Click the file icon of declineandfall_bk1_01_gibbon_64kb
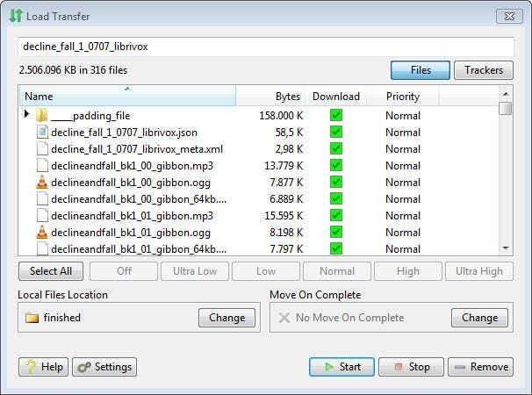The height and width of the screenshot is (395, 532). coord(42,248)
